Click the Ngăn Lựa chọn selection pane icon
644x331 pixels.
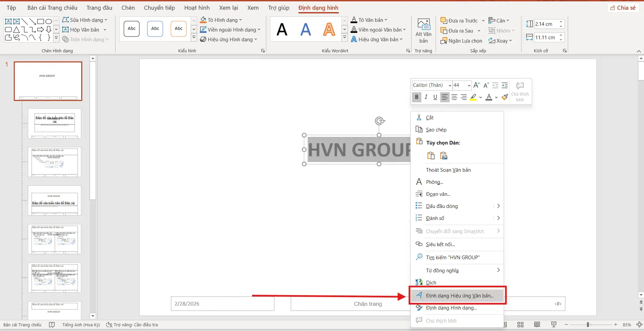pyautogui.click(x=444, y=41)
